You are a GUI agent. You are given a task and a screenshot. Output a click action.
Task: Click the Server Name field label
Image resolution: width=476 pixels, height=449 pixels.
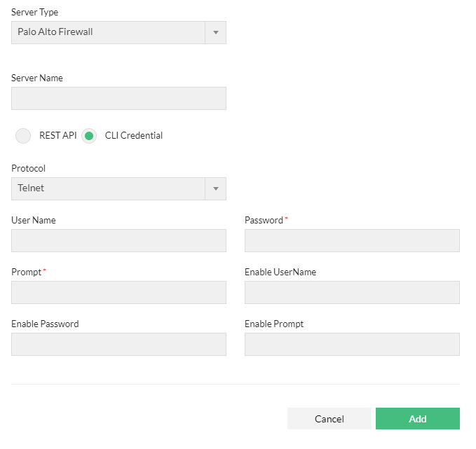[x=37, y=78]
